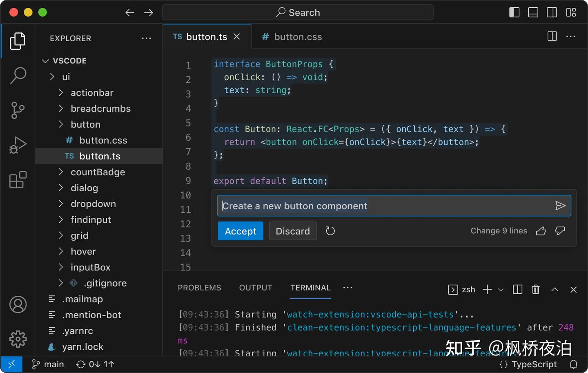Expand the inputBox folder
This screenshot has width=588, height=373.
99,268
